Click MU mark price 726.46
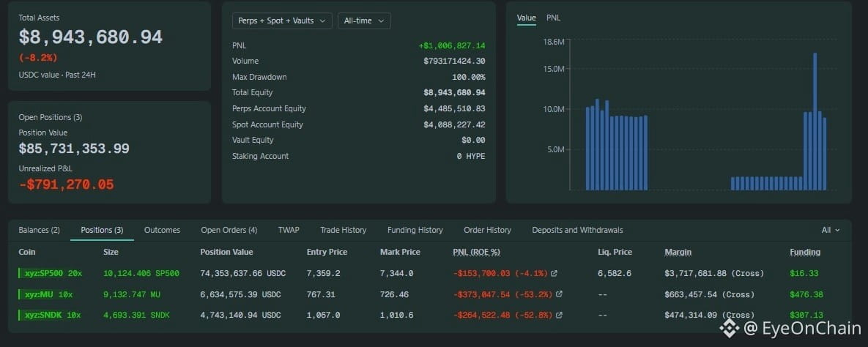Screen dimensions: 868x347 point(394,294)
